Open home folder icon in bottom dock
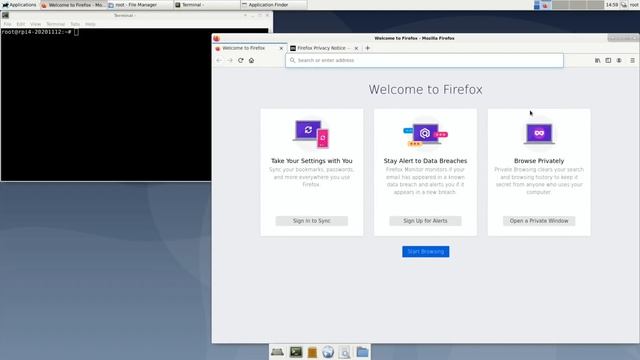 [x=362, y=352]
